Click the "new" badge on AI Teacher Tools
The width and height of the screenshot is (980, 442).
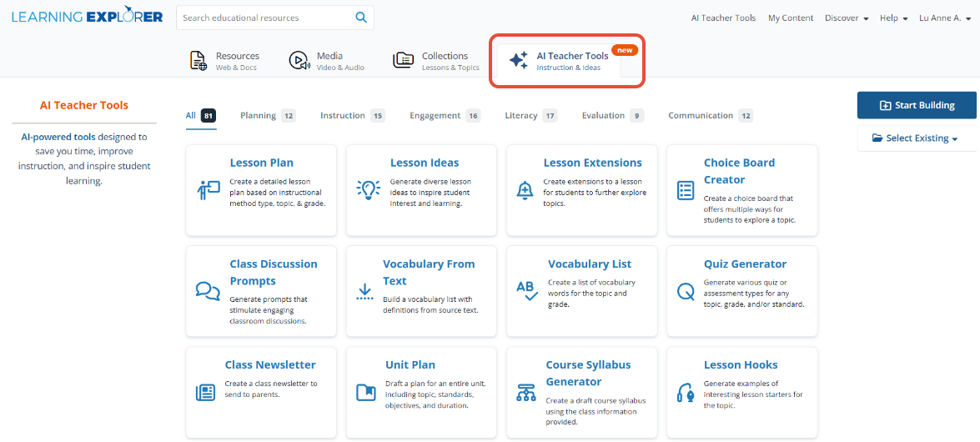click(625, 49)
